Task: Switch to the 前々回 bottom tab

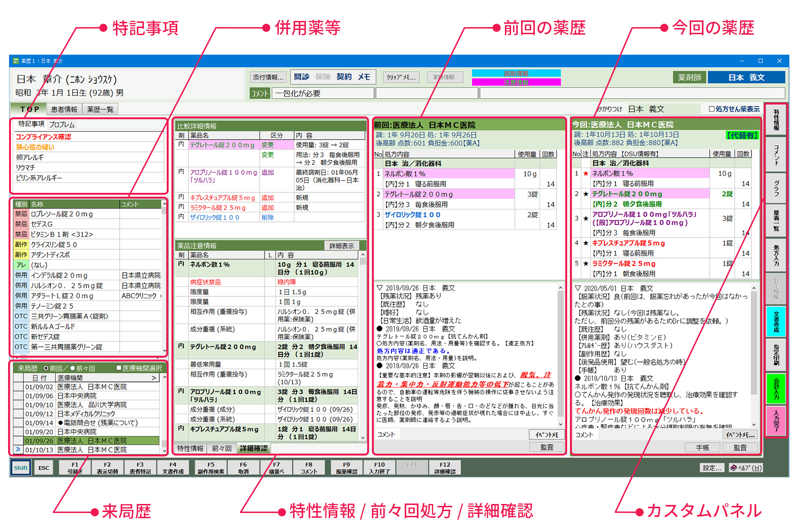Action: (x=222, y=448)
